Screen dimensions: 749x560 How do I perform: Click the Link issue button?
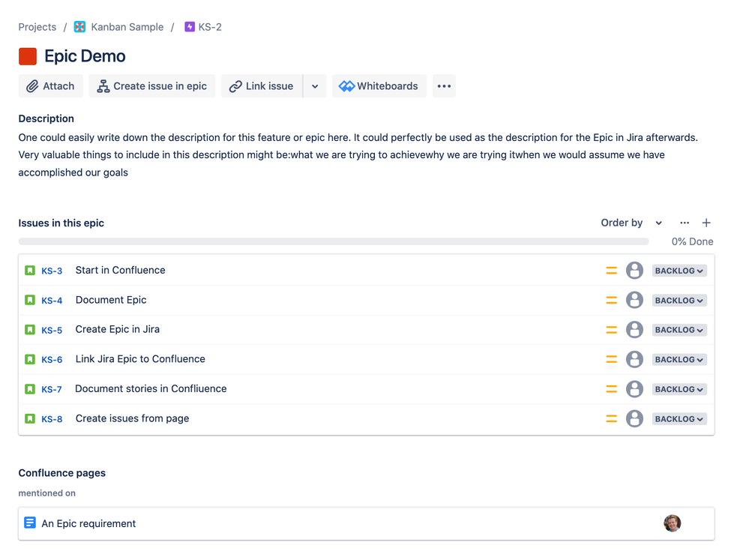point(262,86)
